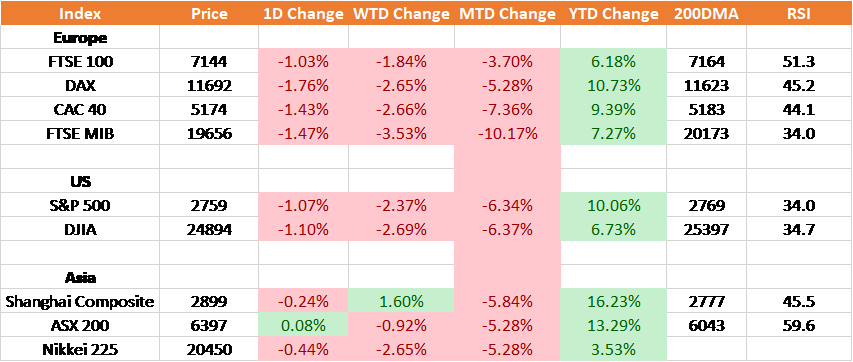Select S&P 500 YTD change 10.06%
Screen dimensions: 853x362
click(613, 205)
